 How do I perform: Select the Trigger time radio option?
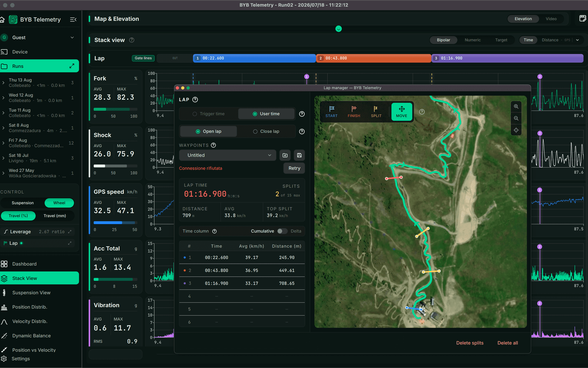coord(208,114)
